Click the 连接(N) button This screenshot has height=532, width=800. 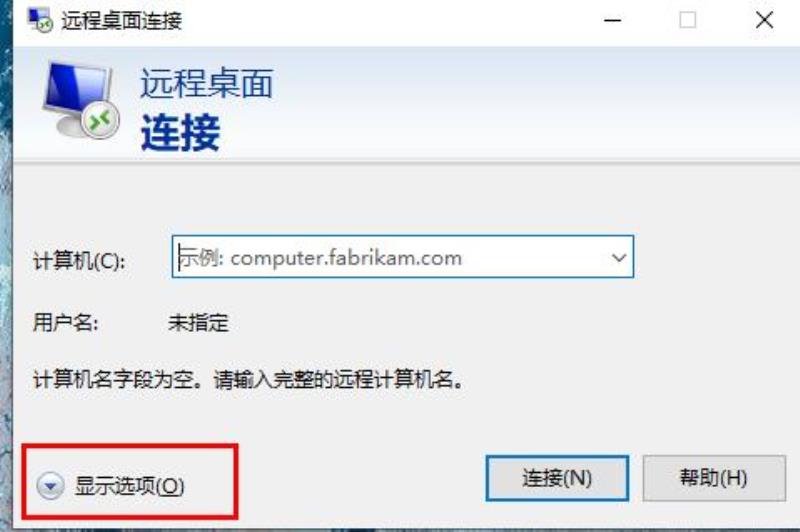tap(557, 478)
